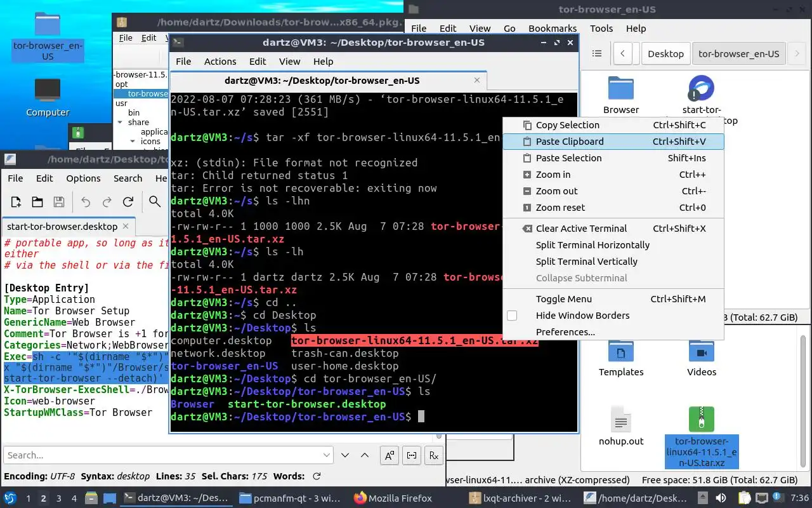Viewport: 812px width, 508px height.
Task: Click the Save icon in FeatherPad toolbar
Action: click(x=59, y=202)
